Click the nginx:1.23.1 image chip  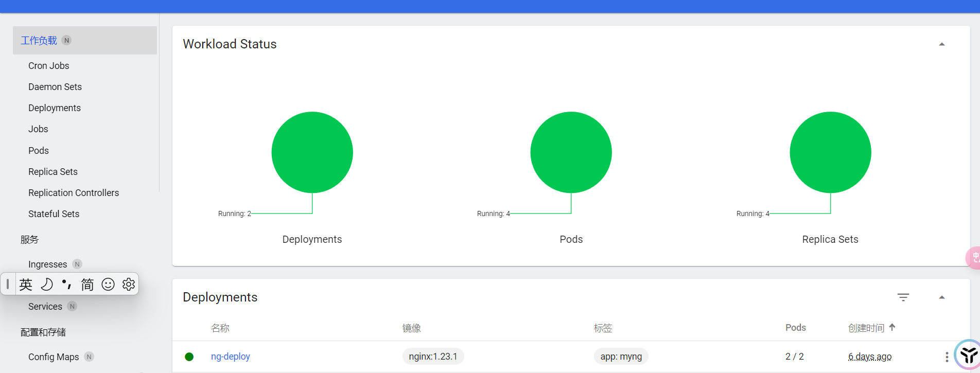pos(433,357)
